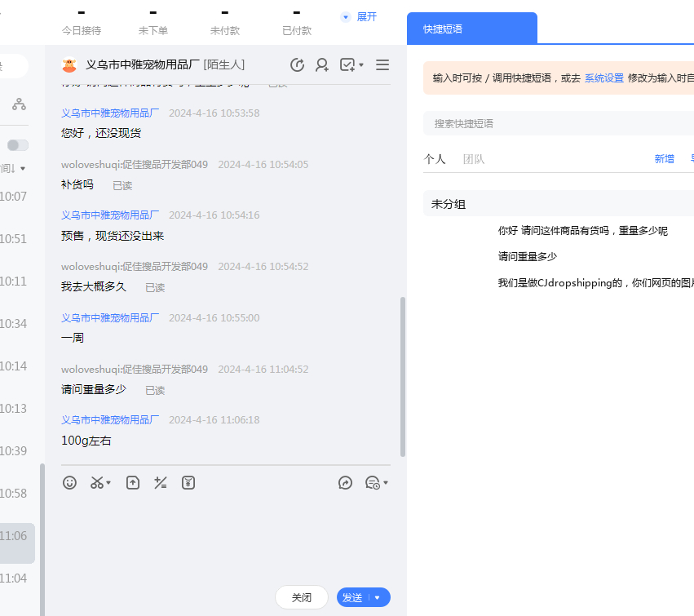Click the circular refresh icon in chat header

(298, 65)
